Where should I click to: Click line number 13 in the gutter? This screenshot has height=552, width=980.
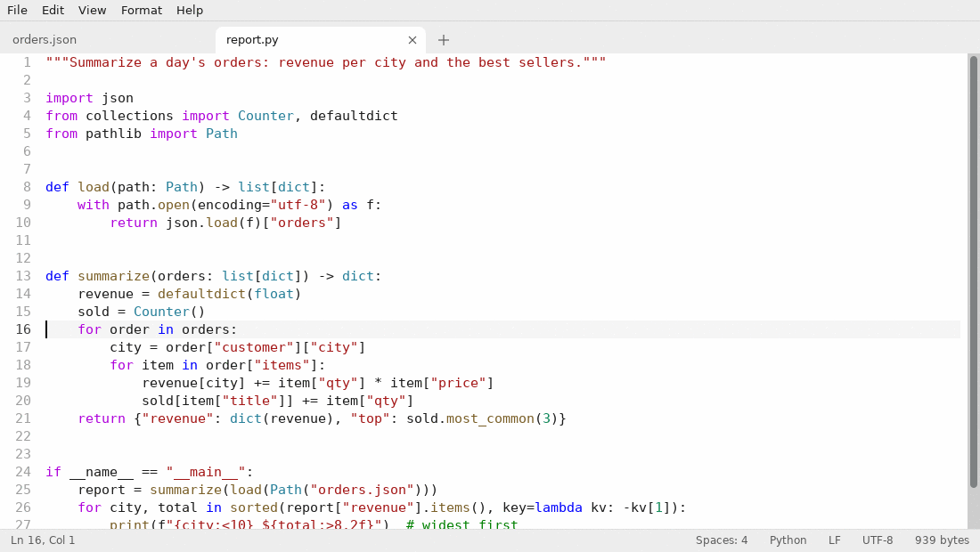23,276
